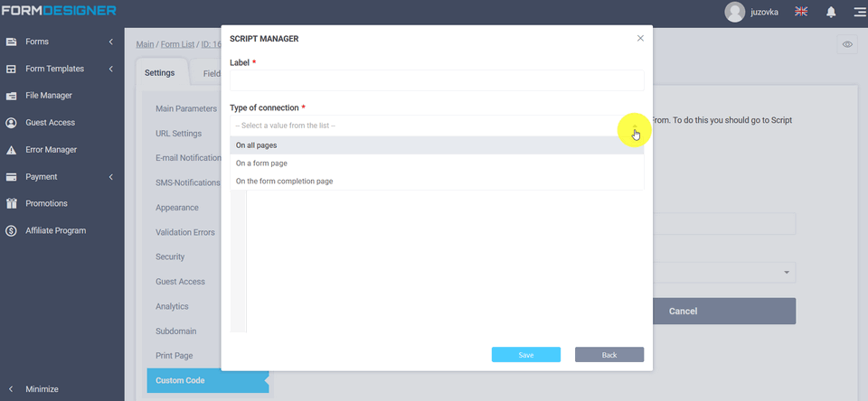Switch to the Settings tab
This screenshot has width=868, height=401.
(x=160, y=73)
